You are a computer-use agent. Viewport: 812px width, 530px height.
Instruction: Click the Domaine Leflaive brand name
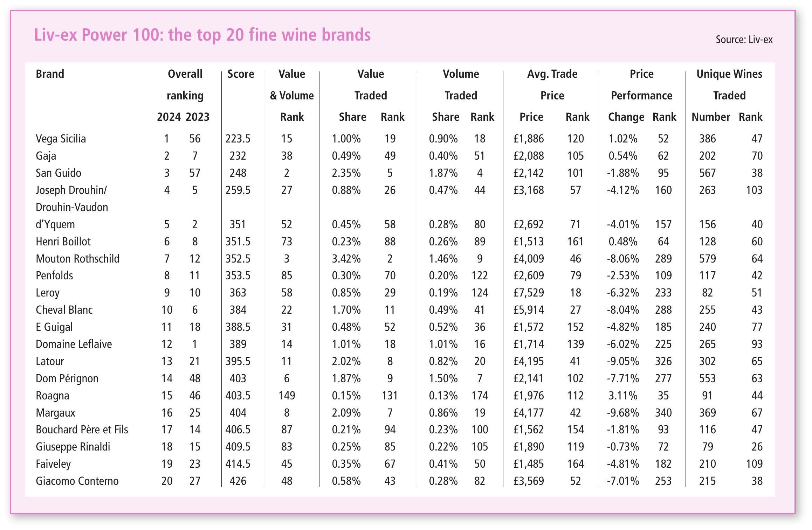tap(74, 344)
